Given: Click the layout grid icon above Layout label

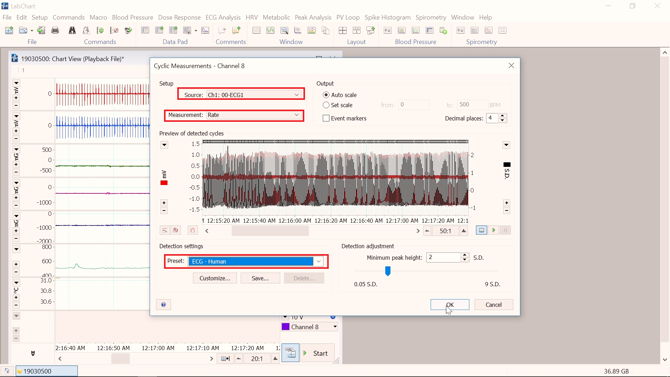Looking at the screenshot, I should point(343,30).
